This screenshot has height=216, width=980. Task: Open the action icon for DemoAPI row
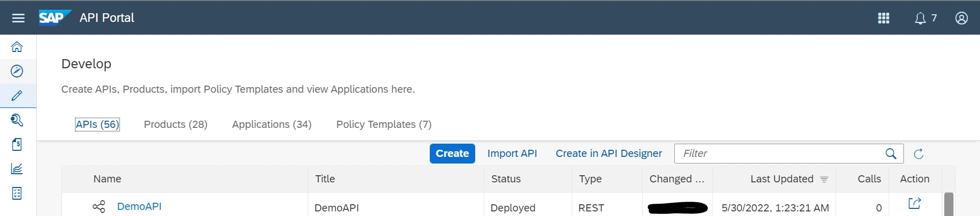tap(915, 203)
